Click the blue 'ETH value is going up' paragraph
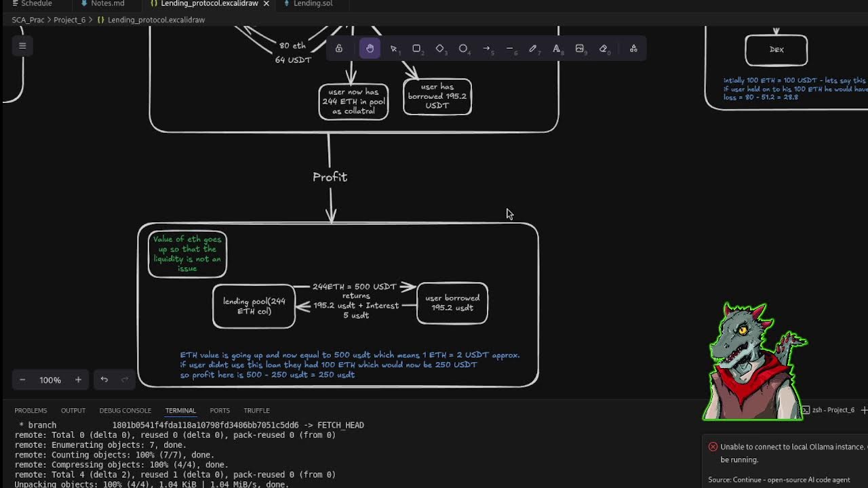The image size is (868, 488). coord(349,365)
